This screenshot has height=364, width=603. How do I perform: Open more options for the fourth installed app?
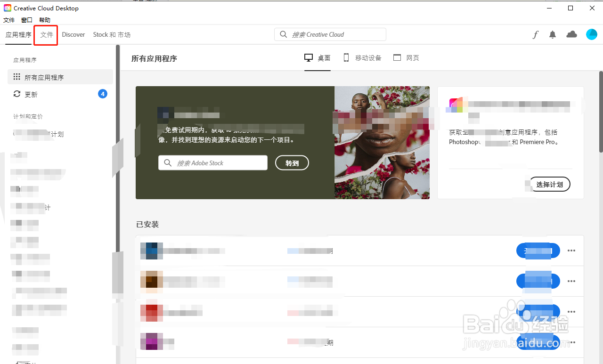click(x=571, y=342)
